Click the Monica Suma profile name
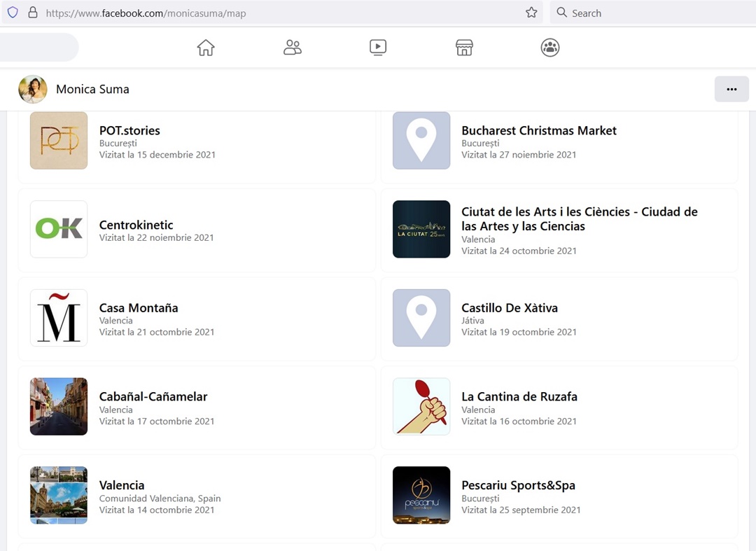This screenshot has height=551, width=756. pyautogui.click(x=92, y=89)
